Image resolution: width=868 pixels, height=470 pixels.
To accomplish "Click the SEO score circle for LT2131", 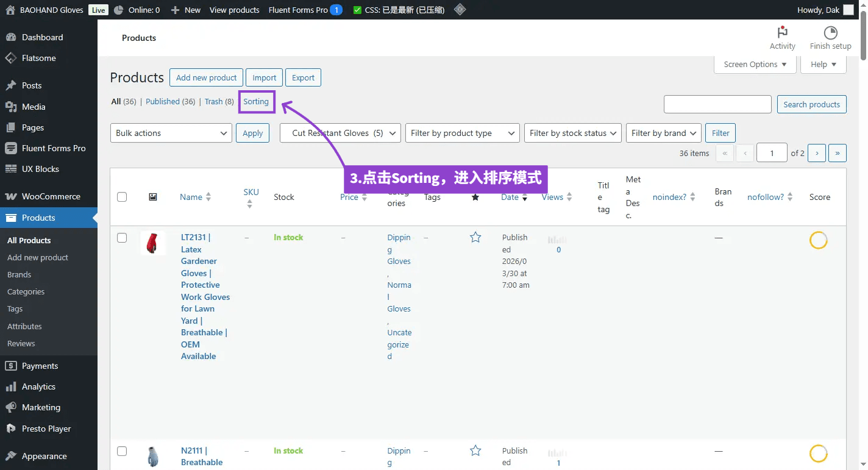I will (818, 240).
